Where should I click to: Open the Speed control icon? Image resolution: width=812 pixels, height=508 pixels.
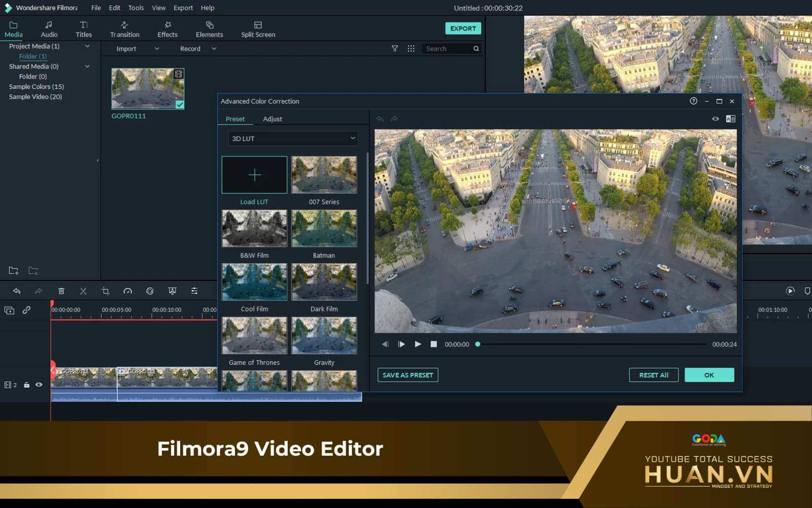click(127, 291)
